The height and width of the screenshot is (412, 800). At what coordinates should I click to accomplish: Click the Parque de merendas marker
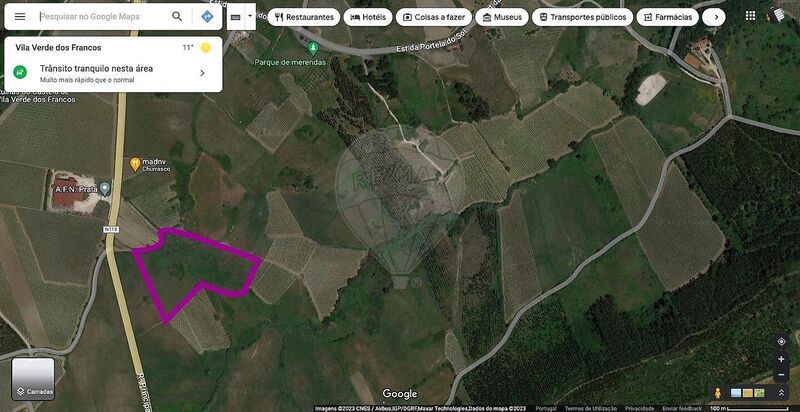(313, 48)
